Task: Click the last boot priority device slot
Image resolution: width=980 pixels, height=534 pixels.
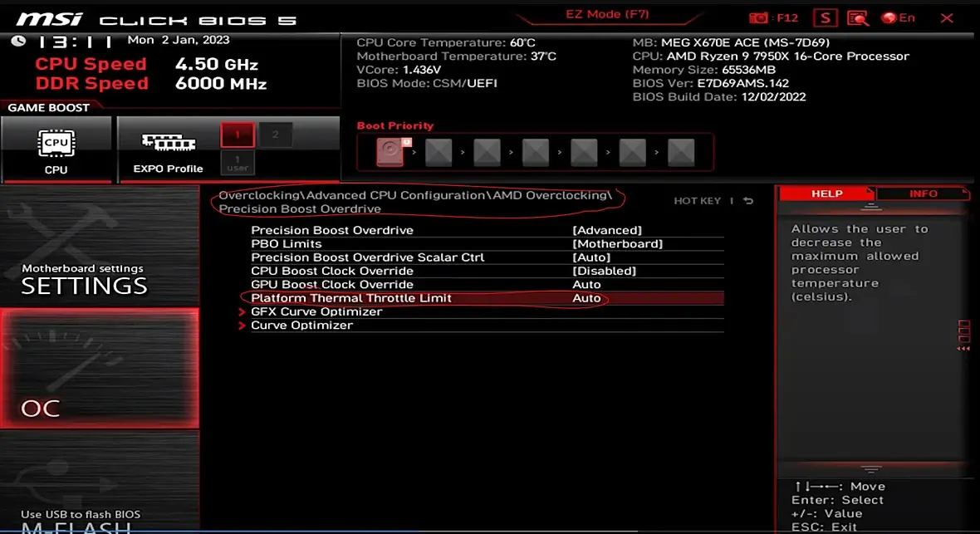Action: tap(681, 152)
